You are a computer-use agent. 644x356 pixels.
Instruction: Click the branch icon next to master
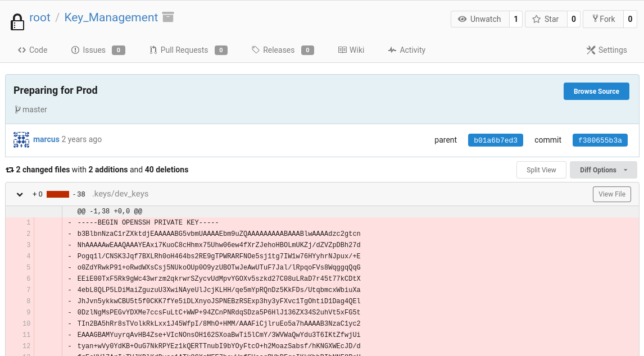click(x=17, y=109)
